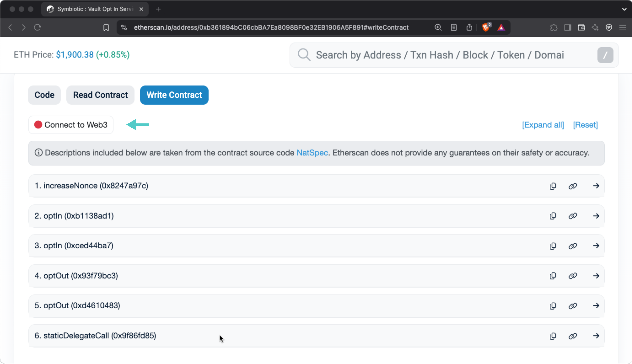Copy method name for staticDelegateCall row
The image size is (632, 364).
553,336
